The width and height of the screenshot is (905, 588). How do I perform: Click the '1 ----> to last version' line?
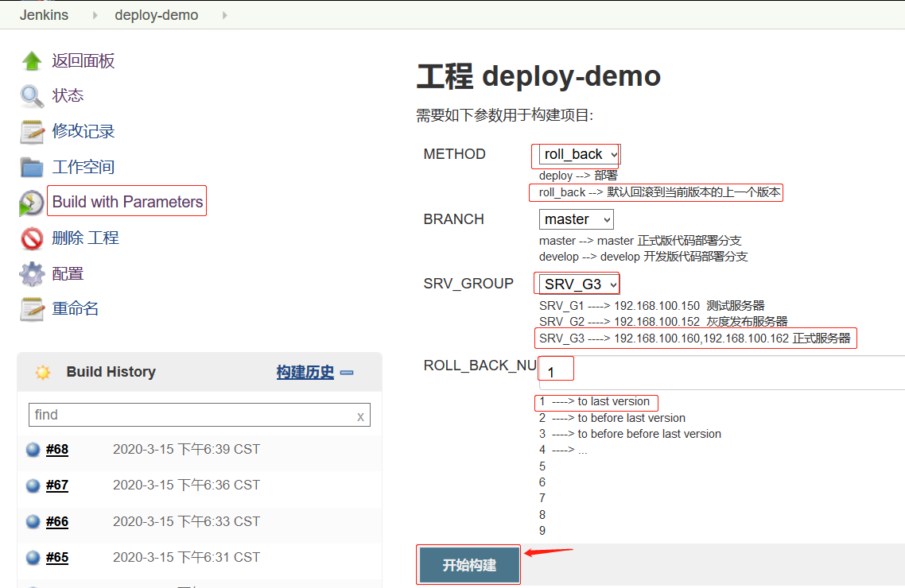[x=595, y=402]
